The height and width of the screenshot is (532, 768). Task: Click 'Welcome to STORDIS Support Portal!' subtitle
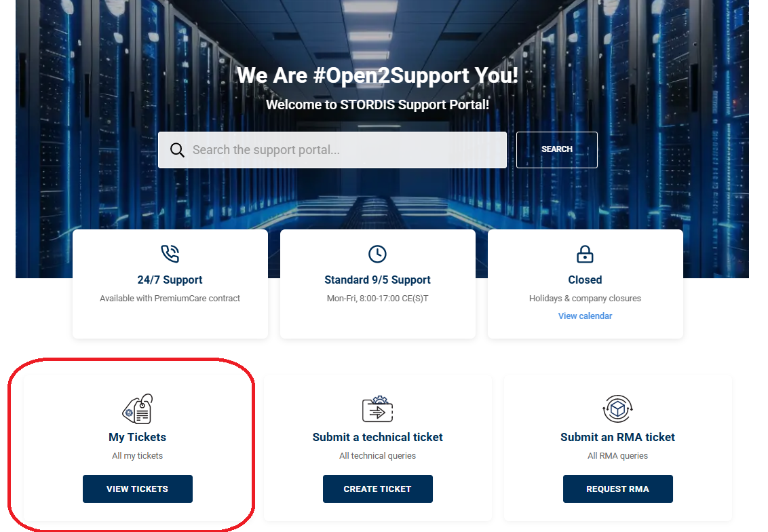point(378,104)
